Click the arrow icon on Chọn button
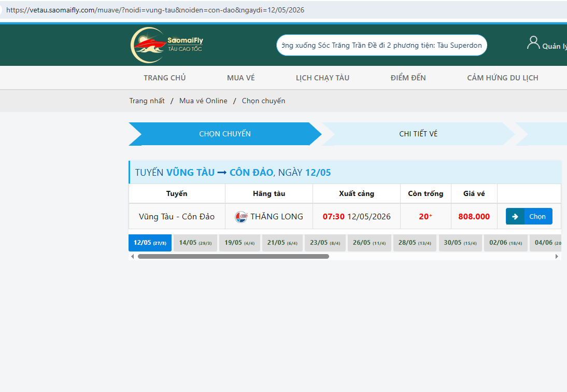Viewport: 567px width, 392px height. (515, 216)
